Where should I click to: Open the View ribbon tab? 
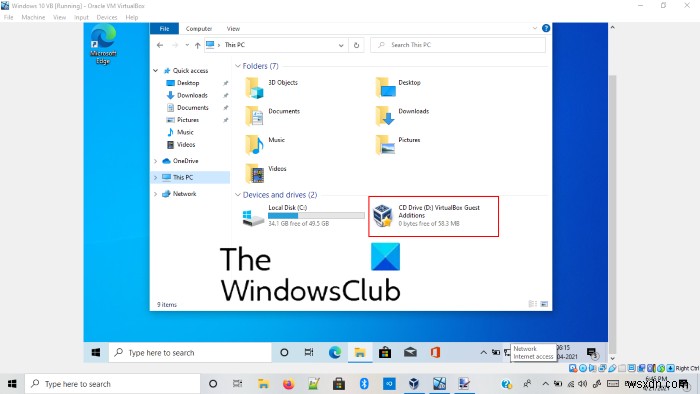[233, 29]
